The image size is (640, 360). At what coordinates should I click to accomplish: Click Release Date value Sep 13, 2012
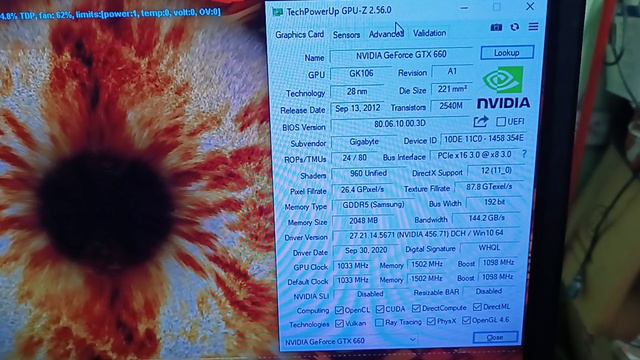(x=358, y=108)
